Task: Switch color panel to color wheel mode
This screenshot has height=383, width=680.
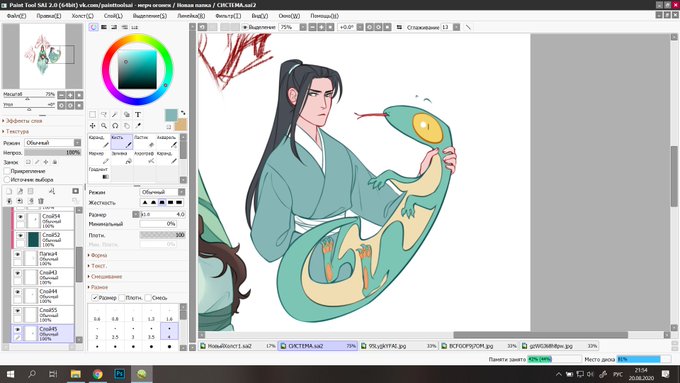Action: pos(94,27)
